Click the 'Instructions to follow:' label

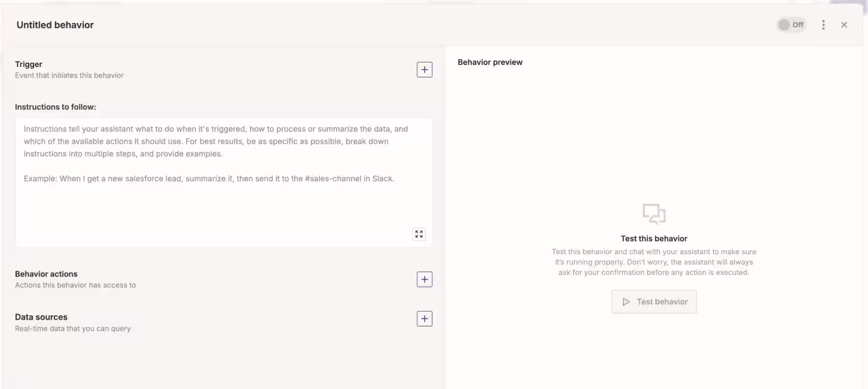click(x=56, y=107)
